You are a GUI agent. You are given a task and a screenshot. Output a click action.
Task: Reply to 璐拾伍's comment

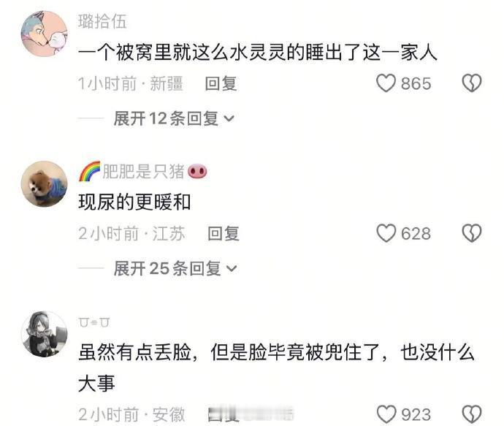[221, 83]
